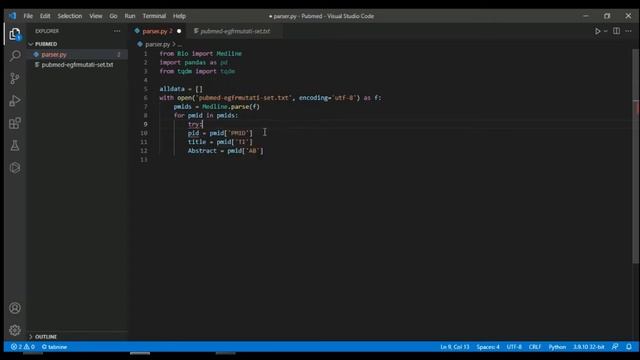Open the Selection menu
This screenshot has height=360, width=640.
coord(70,16)
